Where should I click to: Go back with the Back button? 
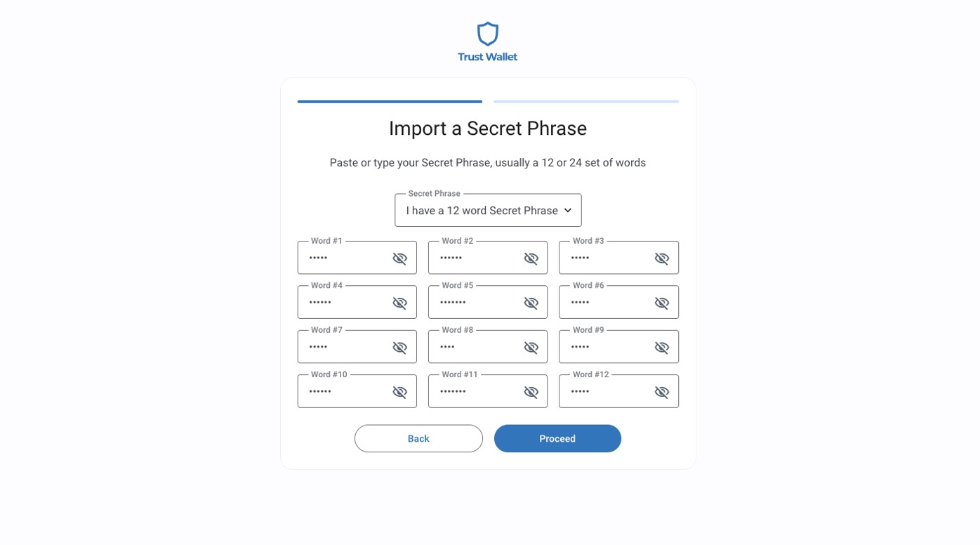tap(418, 438)
